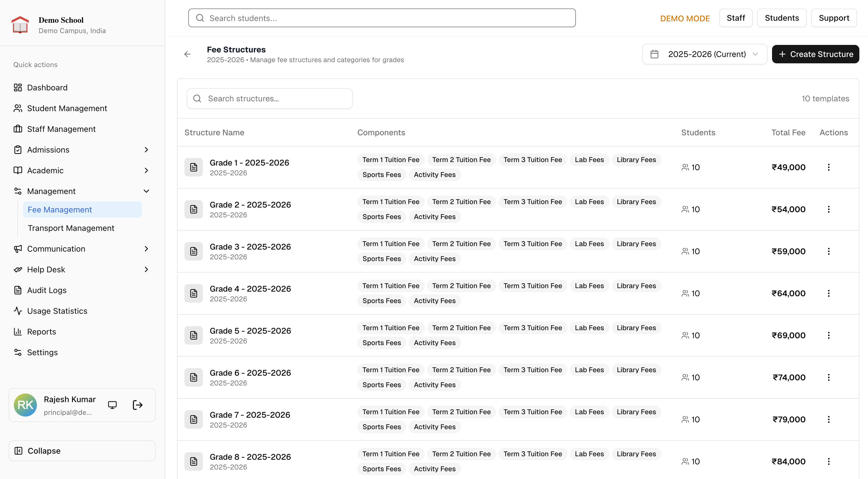Expand the Admissions sidebar section
Screen dimensions: 868x479
pos(146,150)
